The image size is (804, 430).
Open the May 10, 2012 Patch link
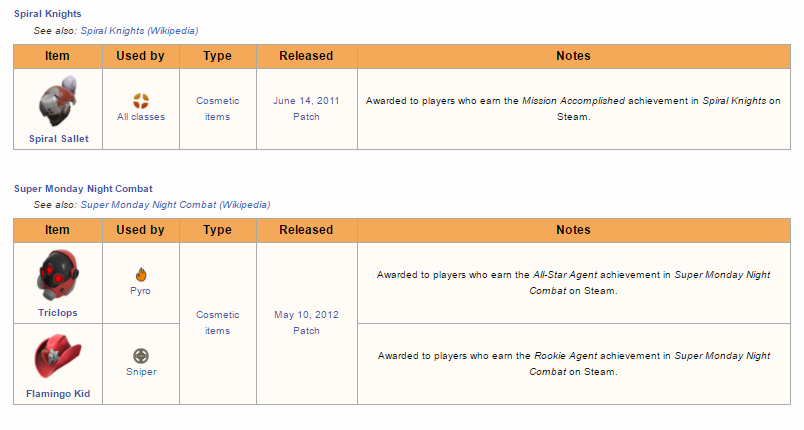point(306,323)
